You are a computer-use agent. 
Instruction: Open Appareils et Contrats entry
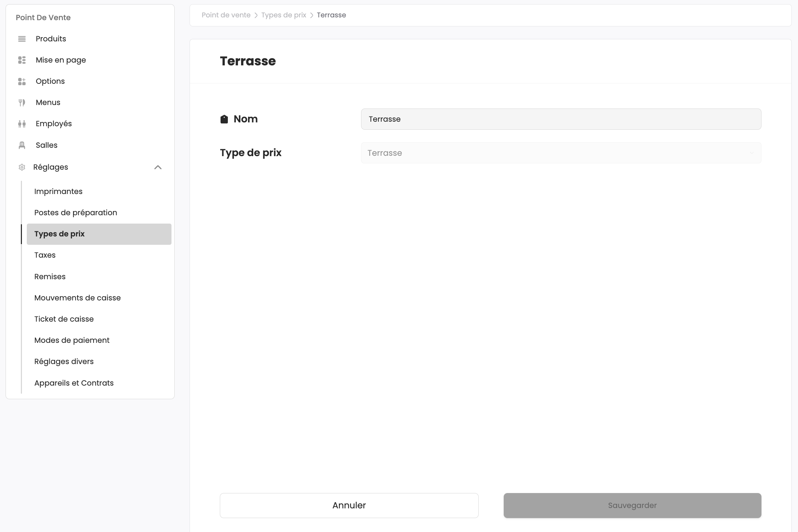[74, 383]
